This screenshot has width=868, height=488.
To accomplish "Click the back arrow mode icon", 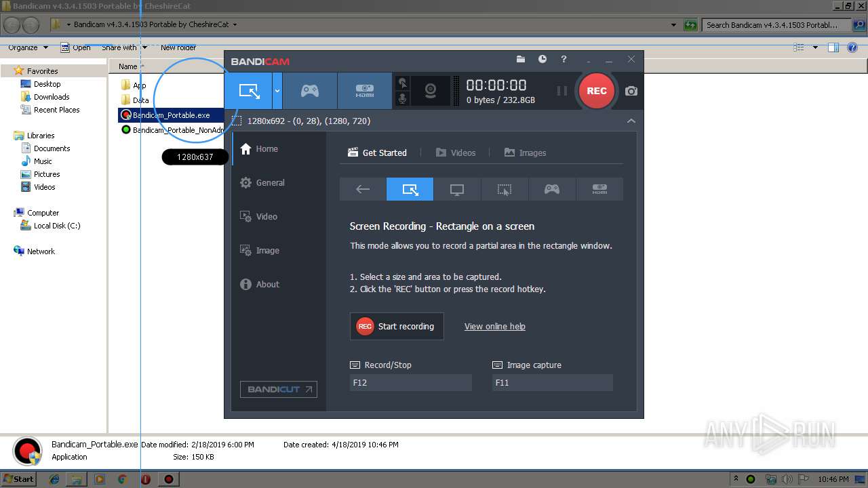I will click(363, 190).
